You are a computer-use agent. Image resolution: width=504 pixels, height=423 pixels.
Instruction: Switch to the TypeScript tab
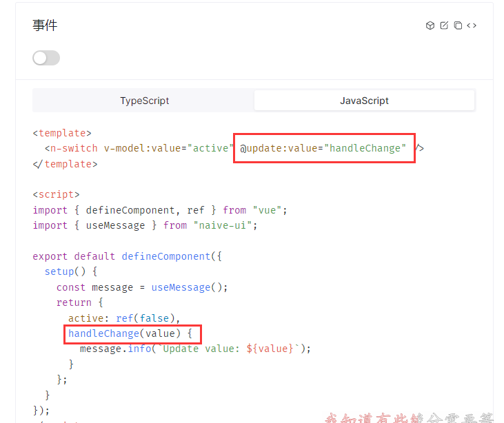pyautogui.click(x=144, y=101)
